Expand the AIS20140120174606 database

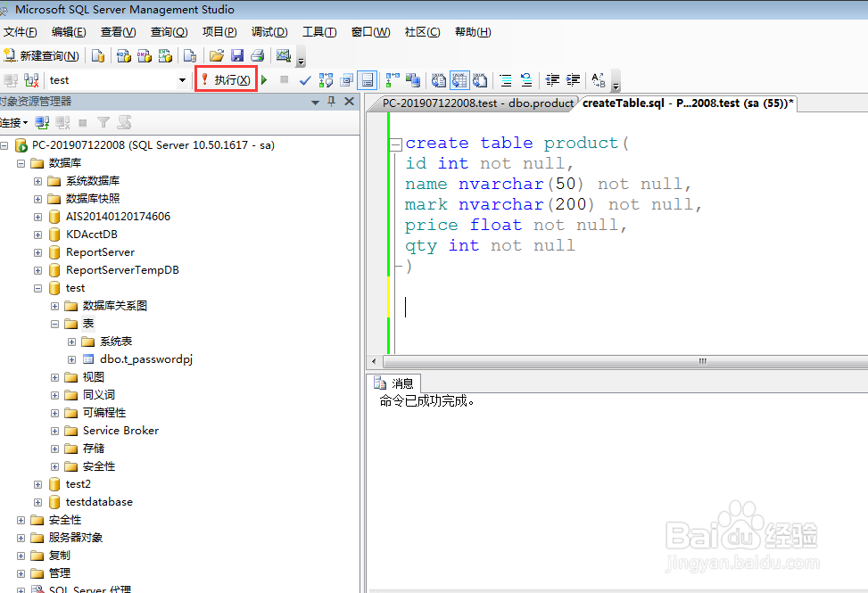(37, 217)
